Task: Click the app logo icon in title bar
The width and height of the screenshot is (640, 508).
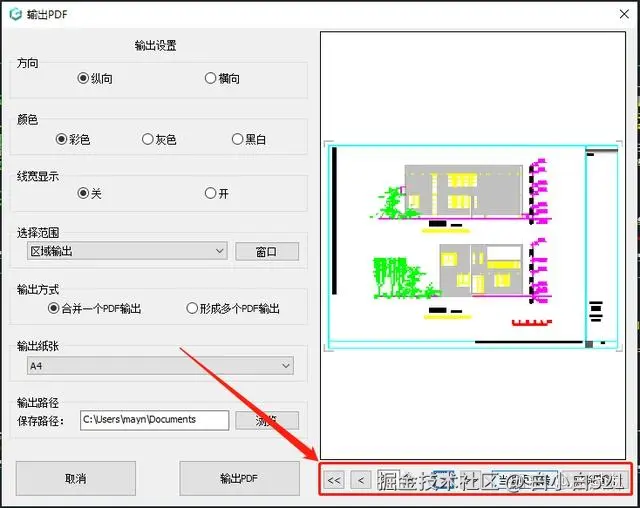Action: tap(16, 14)
